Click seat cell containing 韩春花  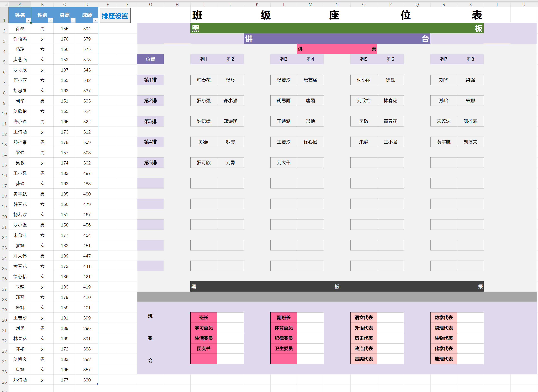[x=204, y=80]
